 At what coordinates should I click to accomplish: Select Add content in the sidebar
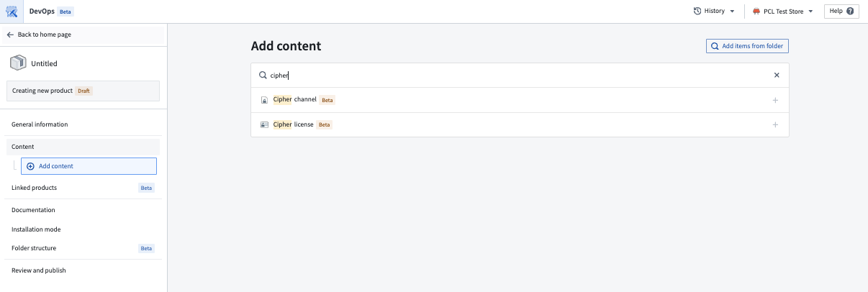click(89, 166)
